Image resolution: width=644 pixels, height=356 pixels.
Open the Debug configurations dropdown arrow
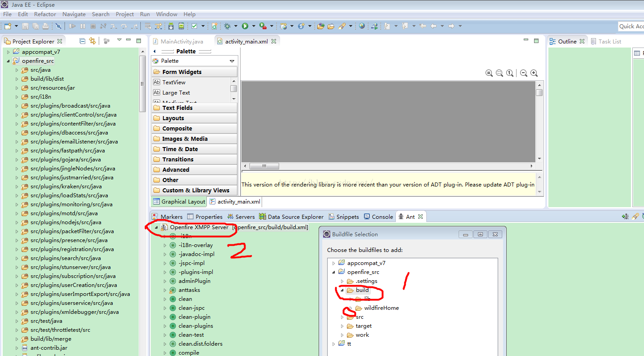pyautogui.click(x=236, y=26)
